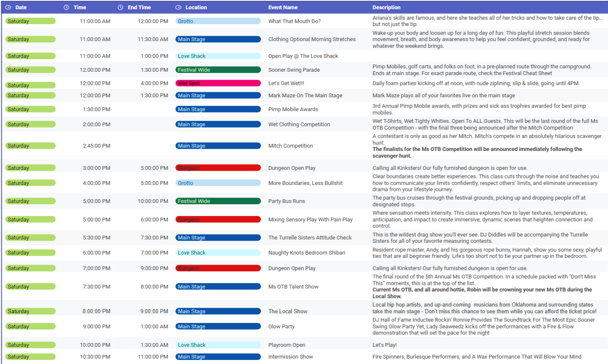Select the Mitch Competition event name cell
The image size is (608, 364).
[x=291, y=146]
